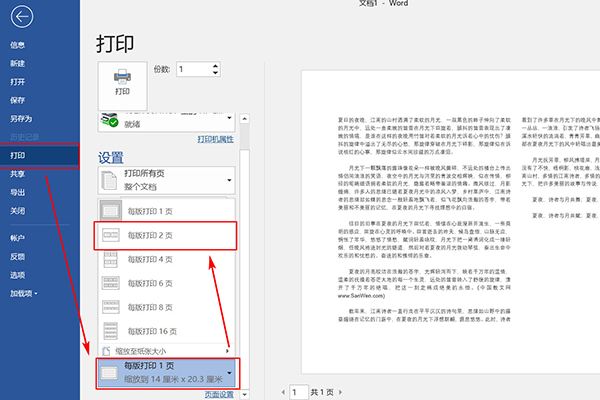Click 关闭 in the sidebar
Viewport: 600px width, 400px height.
(x=18, y=211)
